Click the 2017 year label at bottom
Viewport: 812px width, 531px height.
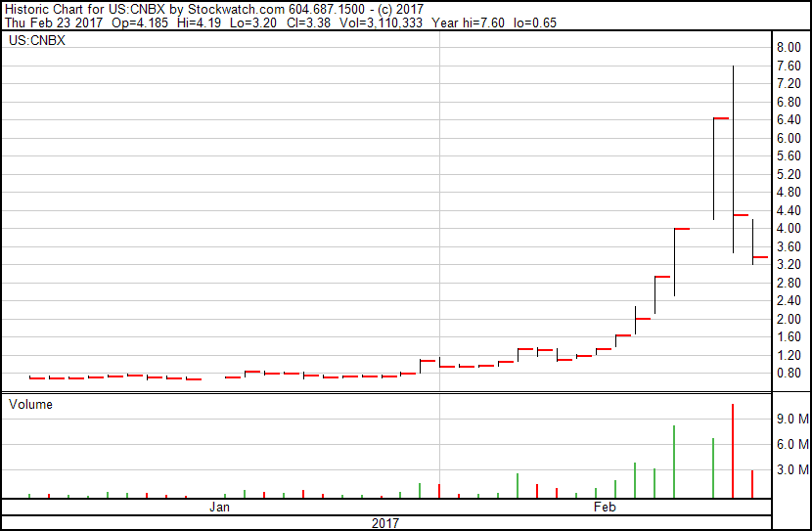point(385,523)
